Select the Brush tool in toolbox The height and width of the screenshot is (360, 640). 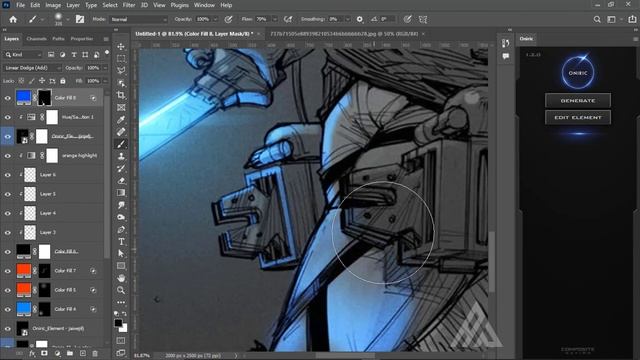click(x=121, y=144)
